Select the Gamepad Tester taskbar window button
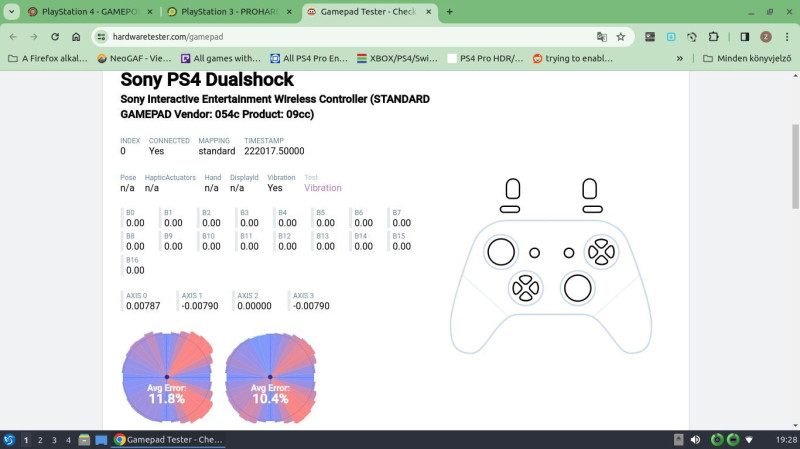Viewport: 800px width, 449px height. click(x=168, y=439)
